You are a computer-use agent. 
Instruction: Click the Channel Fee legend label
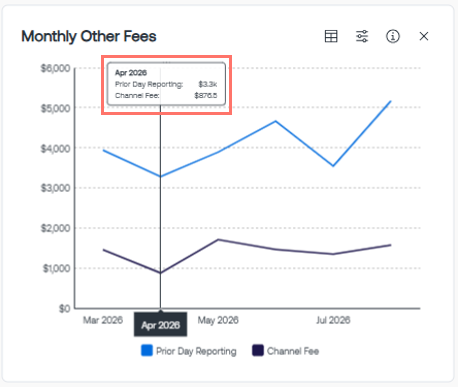293,351
